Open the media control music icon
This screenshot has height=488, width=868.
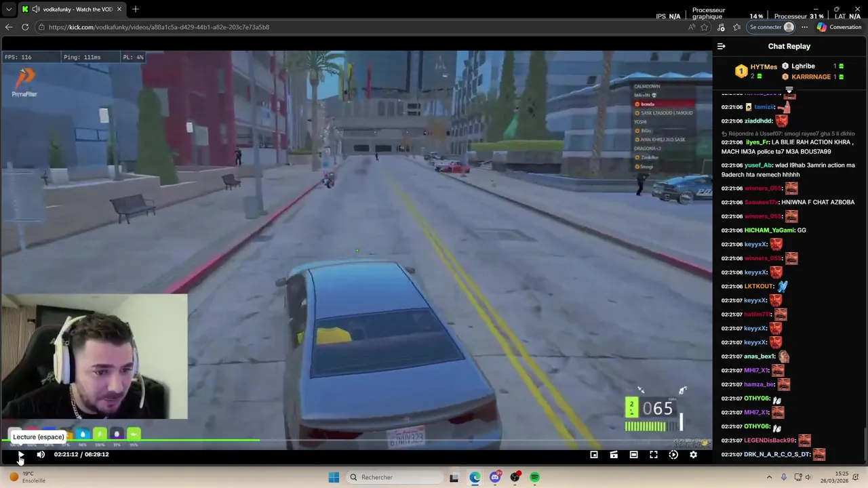point(721,27)
